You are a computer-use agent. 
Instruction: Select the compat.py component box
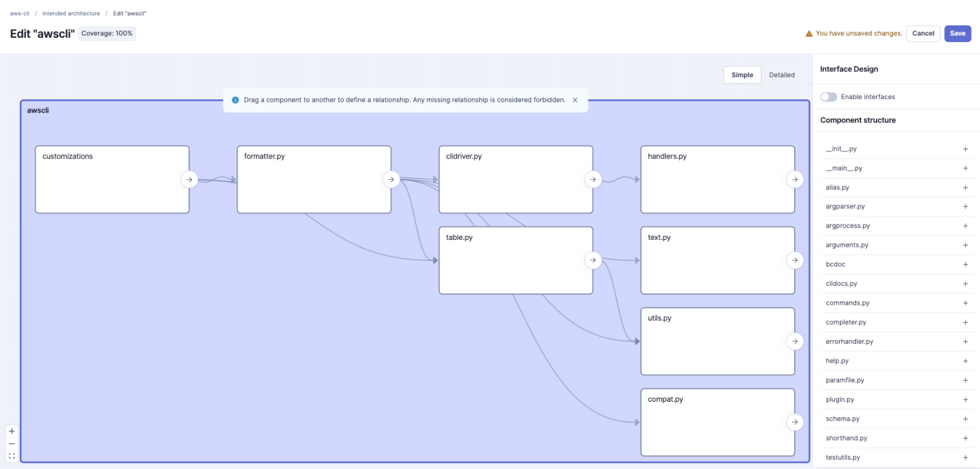718,422
